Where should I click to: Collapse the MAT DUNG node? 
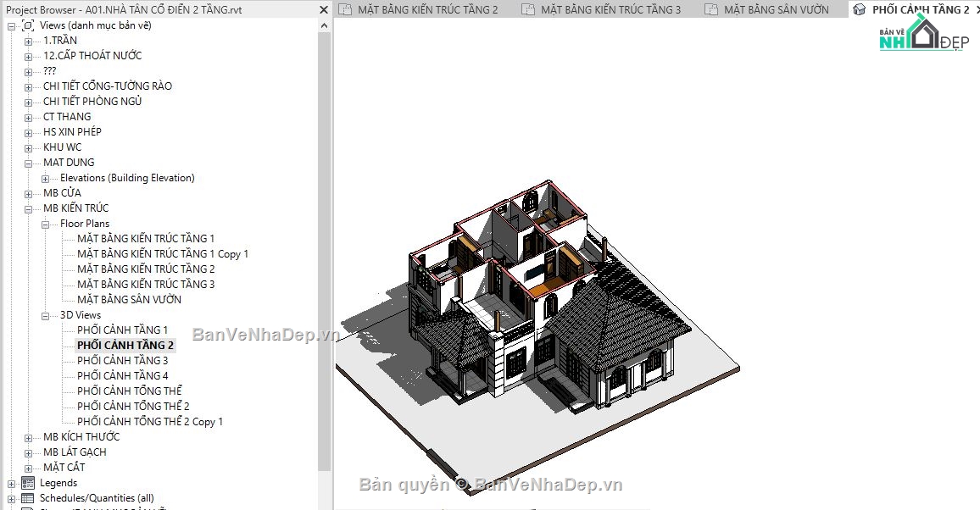pyautogui.click(x=29, y=162)
